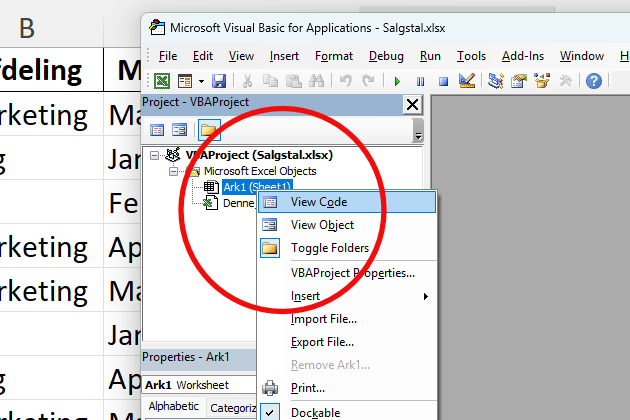Close the Project - VBAProject panel
This screenshot has height=420, width=630.
pyautogui.click(x=412, y=104)
